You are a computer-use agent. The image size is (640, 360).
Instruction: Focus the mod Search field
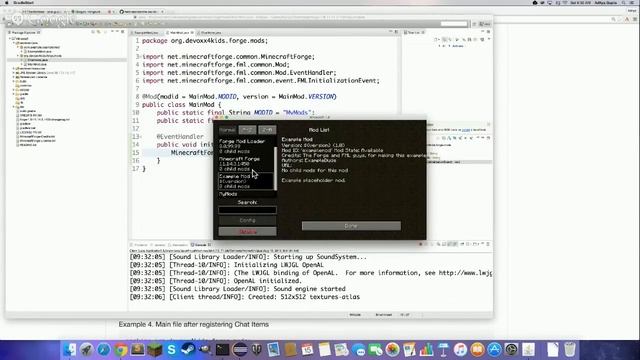coord(247,210)
